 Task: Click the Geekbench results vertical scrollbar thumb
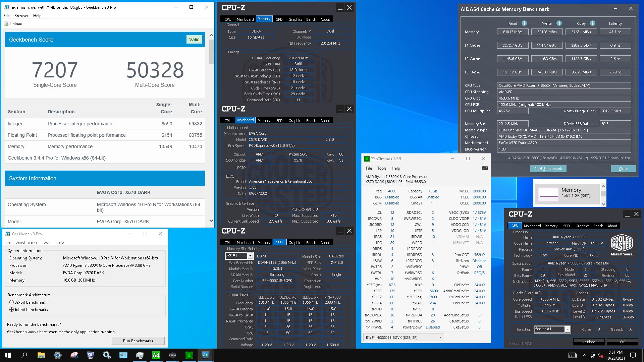point(211,52)
